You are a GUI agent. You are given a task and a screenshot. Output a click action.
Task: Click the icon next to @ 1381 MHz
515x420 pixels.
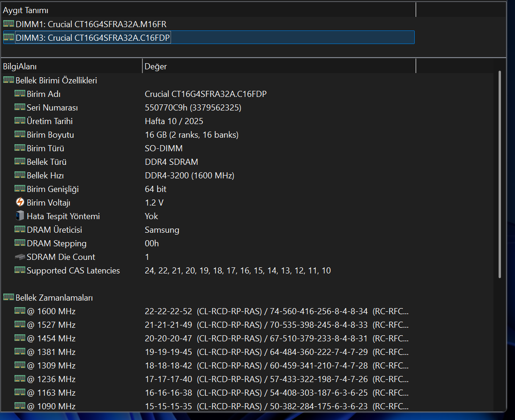click(20, 351)
